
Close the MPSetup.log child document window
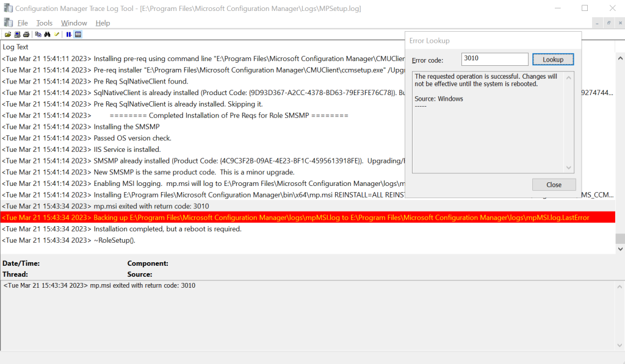620,23
